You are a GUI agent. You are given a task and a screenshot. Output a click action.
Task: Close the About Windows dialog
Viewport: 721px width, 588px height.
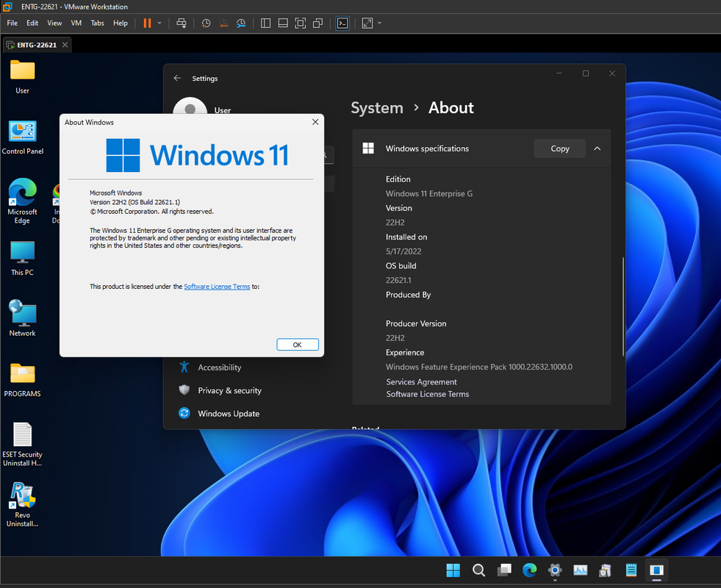click(x=315, y=122)
